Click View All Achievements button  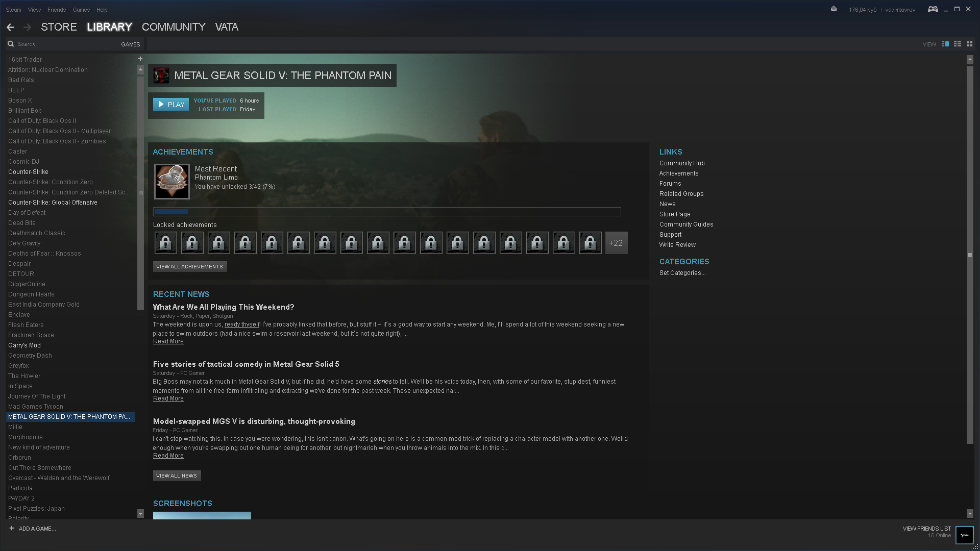pos(190,266)
